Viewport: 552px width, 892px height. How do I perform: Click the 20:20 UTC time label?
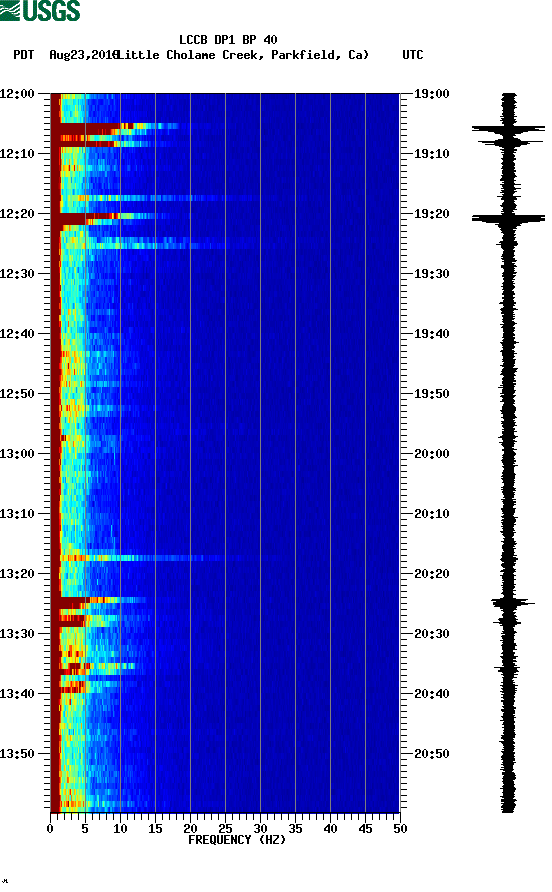pyautogui.click(x=431, y=574)
